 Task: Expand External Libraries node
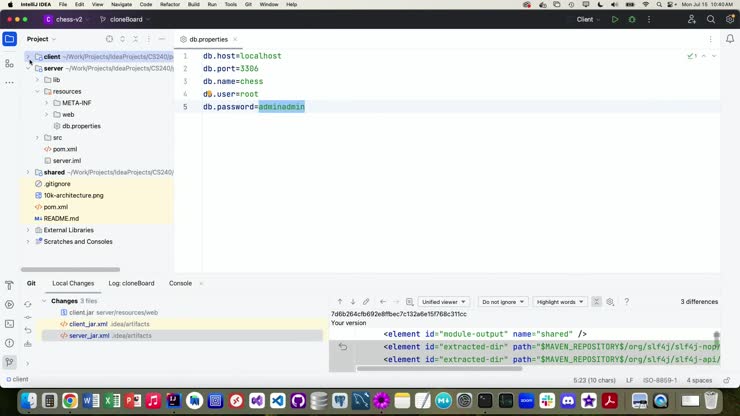tap(28, 230)
